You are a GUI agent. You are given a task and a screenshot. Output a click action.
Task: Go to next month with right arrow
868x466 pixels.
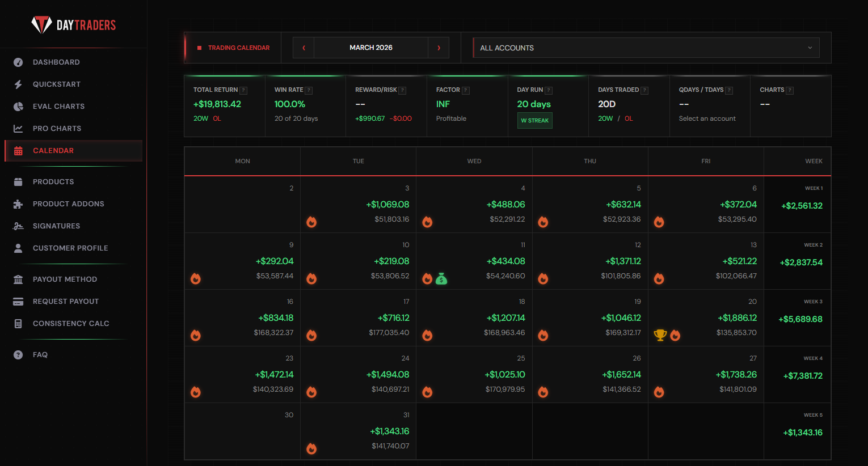439,48
